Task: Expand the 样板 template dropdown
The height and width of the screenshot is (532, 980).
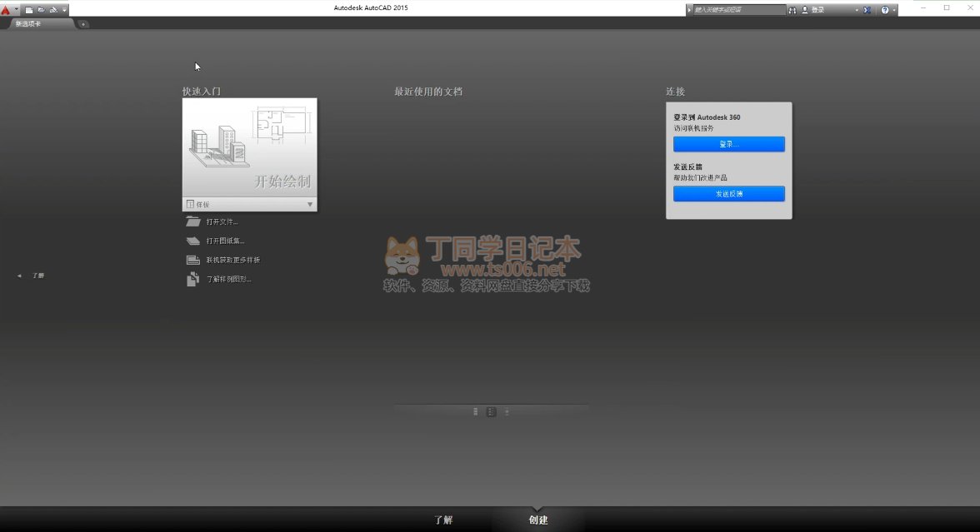Action: pyautogui.click(x=310, y=205)
